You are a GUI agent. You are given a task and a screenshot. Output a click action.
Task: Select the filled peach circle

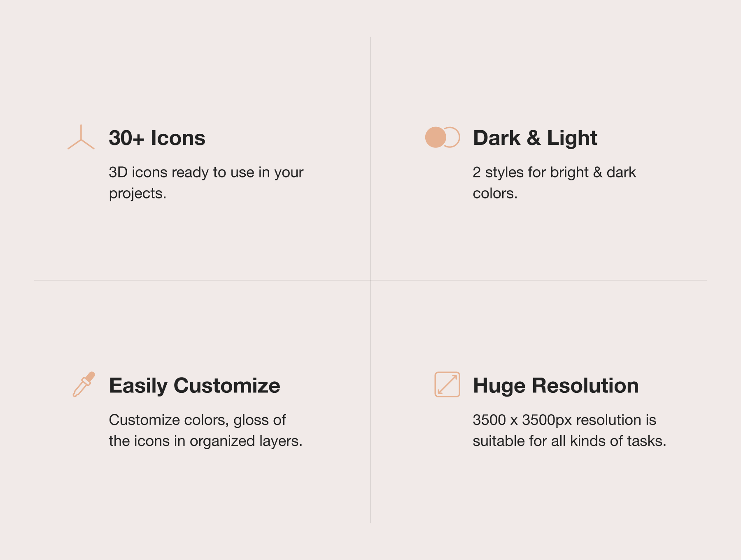(x=436, y=137)
